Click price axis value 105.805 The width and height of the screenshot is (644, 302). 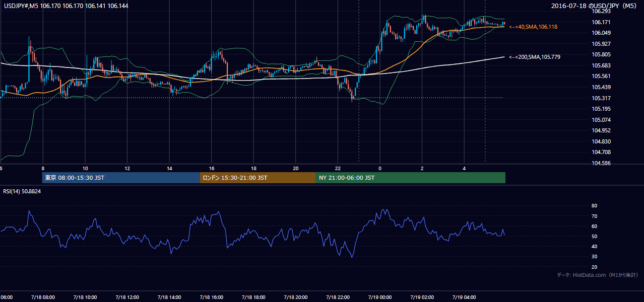point(602,54)
